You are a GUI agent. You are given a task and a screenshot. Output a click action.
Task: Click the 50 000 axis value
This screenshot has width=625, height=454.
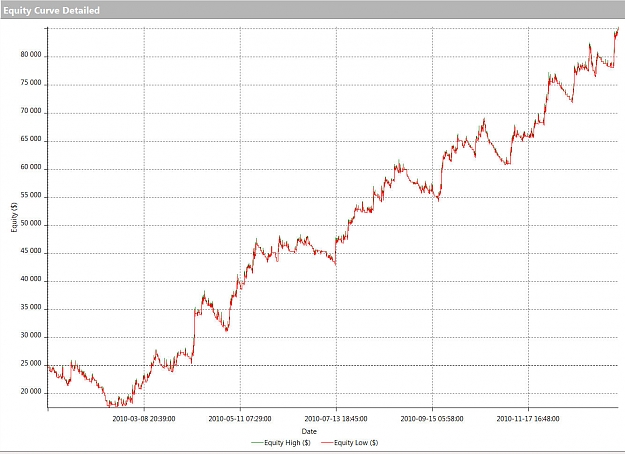[x=31, y=223]
